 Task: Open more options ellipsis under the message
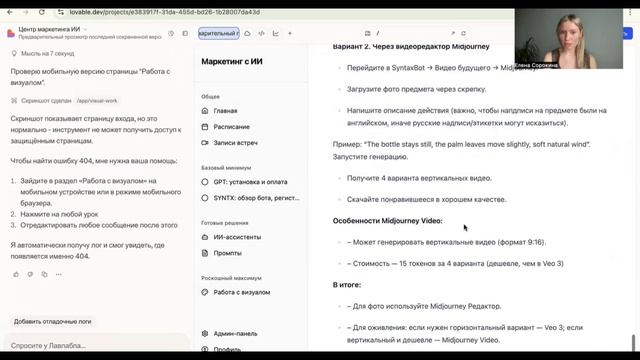click(x=59, y=275)
